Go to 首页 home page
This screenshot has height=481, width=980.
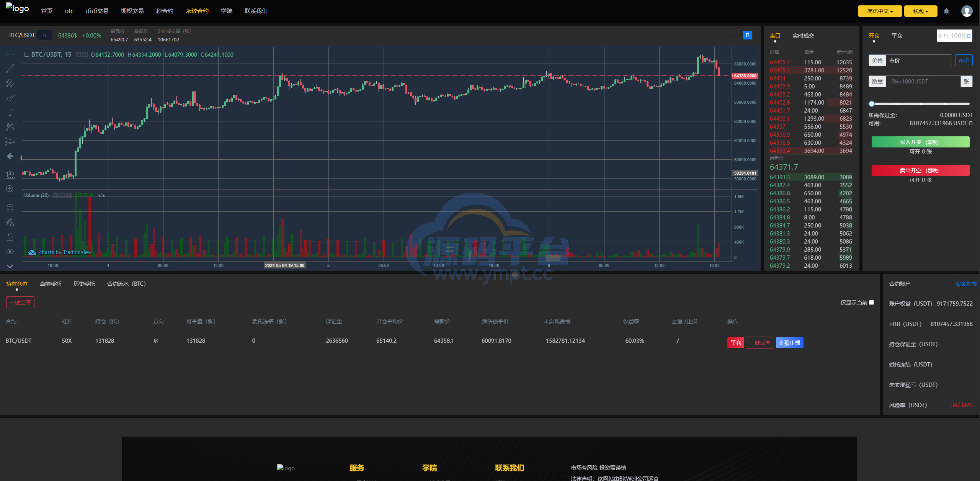pyautogui.click(x=47, y=11)
